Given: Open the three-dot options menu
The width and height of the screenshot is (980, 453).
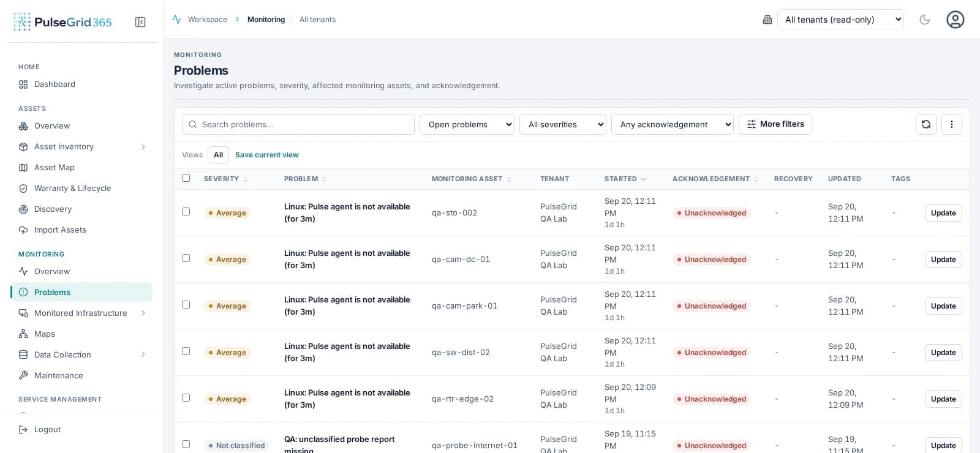Looking at the screenshot, I should 952,124.
